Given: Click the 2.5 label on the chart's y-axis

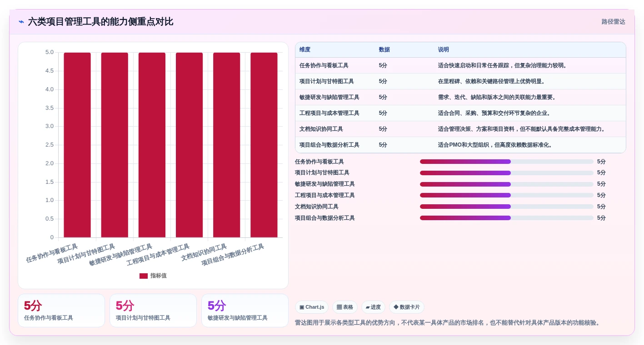Looking at the screenshot, I should [50, 145].
